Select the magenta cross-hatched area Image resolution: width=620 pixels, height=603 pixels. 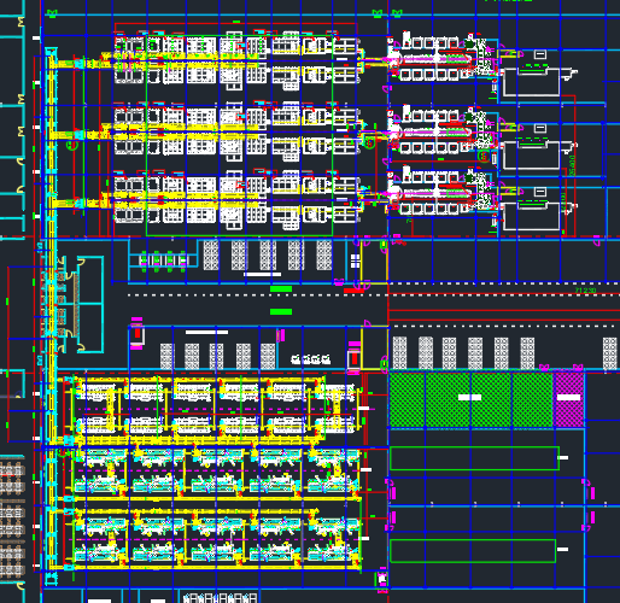[569, 400]
